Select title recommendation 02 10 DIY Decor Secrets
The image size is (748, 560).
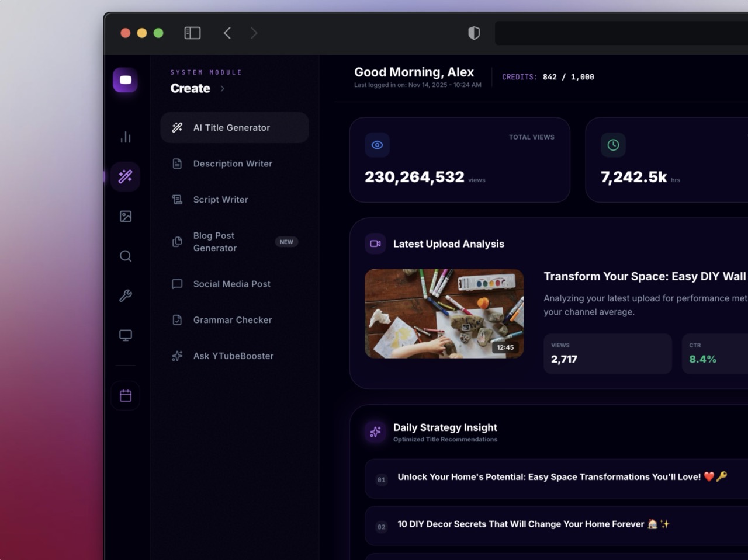tap(556, 526)
